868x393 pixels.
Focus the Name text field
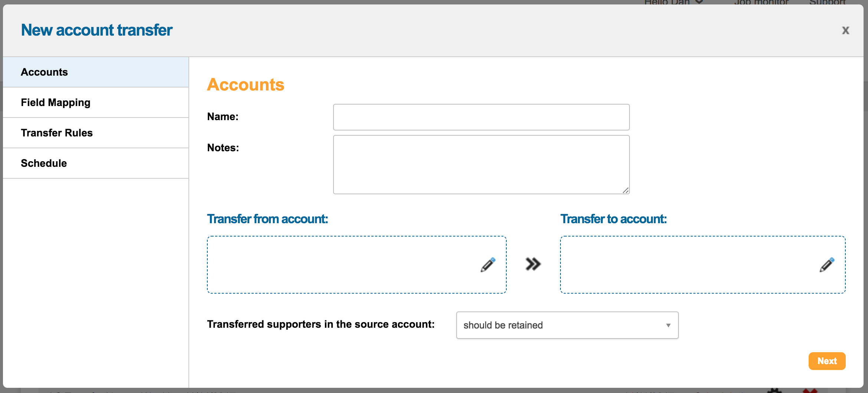[x=481, y=117]
